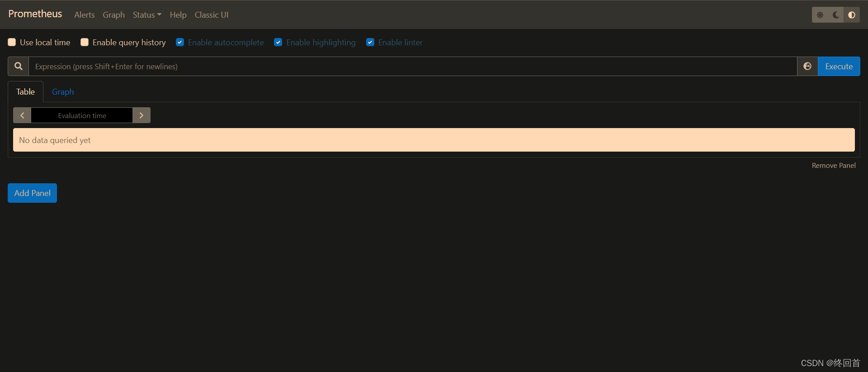This screenshot has height=372, width=868.
Task: Open the Alerts page
Action: pos(85,15)
